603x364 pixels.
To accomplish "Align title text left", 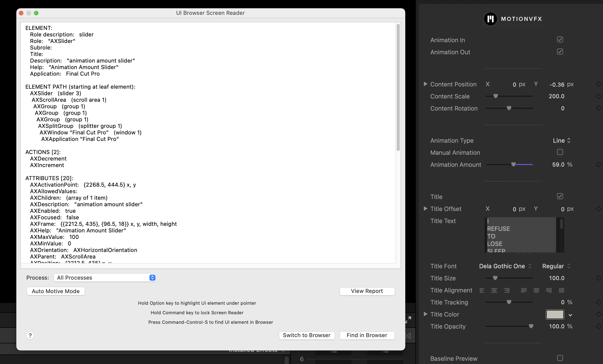I will click(482, 290).
